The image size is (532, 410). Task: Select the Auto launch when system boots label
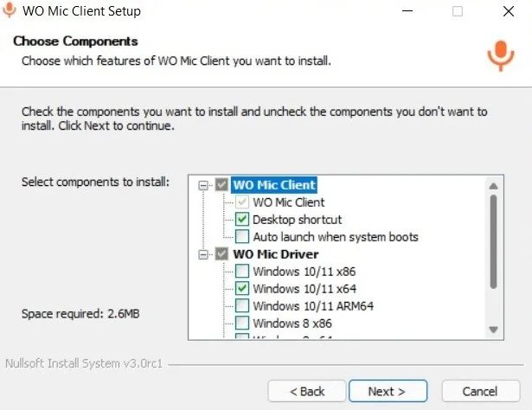point(336,237)
